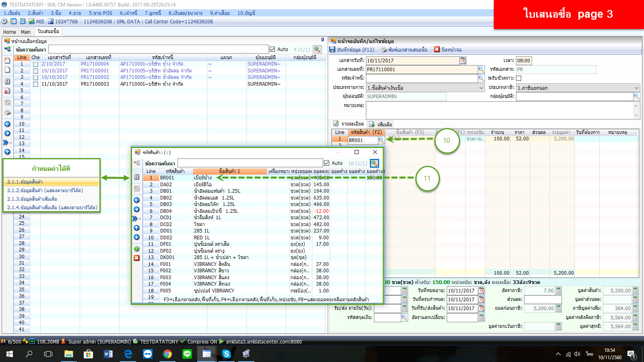Expand the item type dropdown ซื้อสินค้าเงินเชื่อ
This screenshot has width=644, height=362.
[481, 88]
